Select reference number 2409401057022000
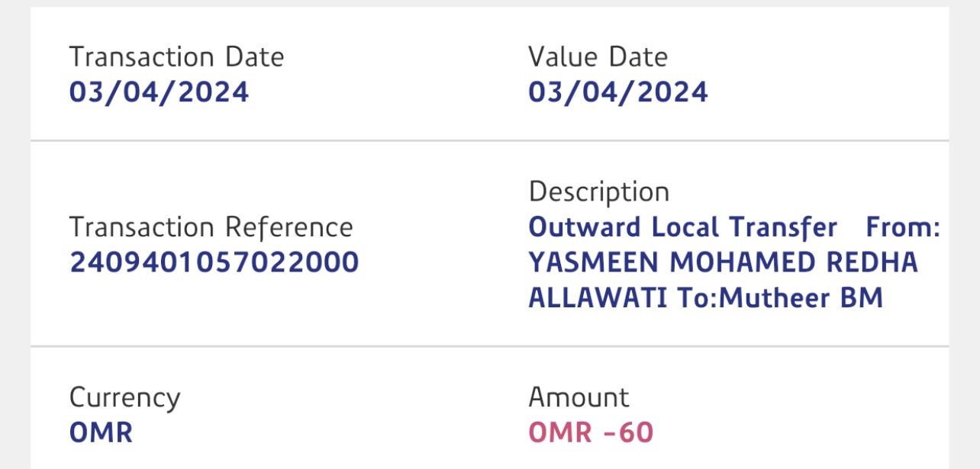Screen dimensions: 980x469 214,262
